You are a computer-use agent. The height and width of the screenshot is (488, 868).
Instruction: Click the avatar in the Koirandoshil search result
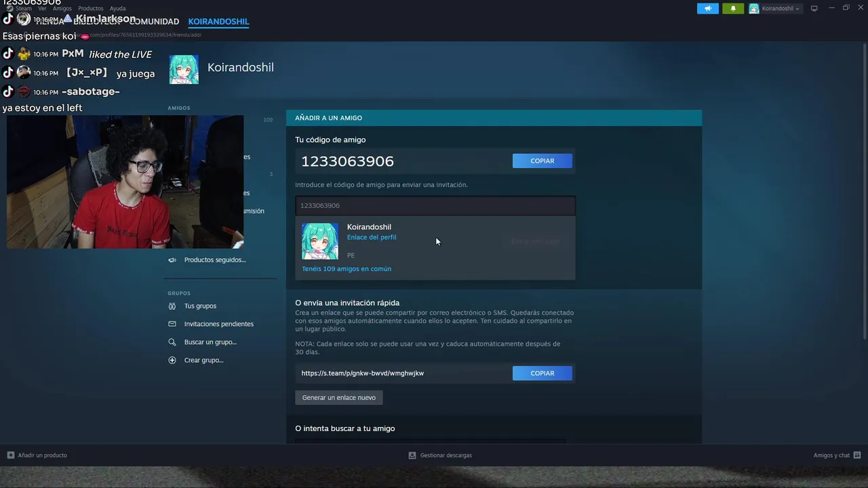pyautogui.click(x=320, y=241)
